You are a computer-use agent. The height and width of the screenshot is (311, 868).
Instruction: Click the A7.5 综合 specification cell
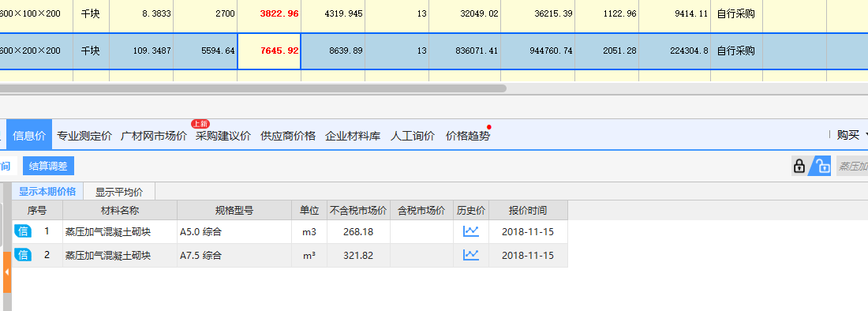click(234, 255)
